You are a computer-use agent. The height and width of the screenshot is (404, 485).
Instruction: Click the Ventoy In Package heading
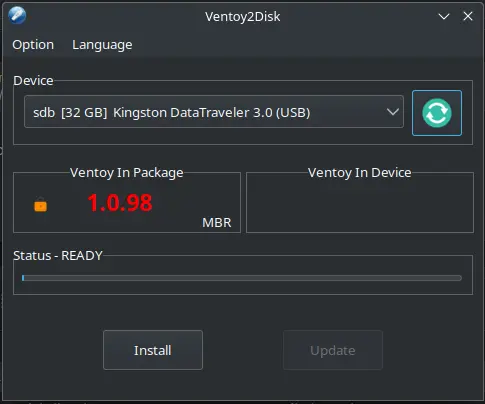click(127, 173)
